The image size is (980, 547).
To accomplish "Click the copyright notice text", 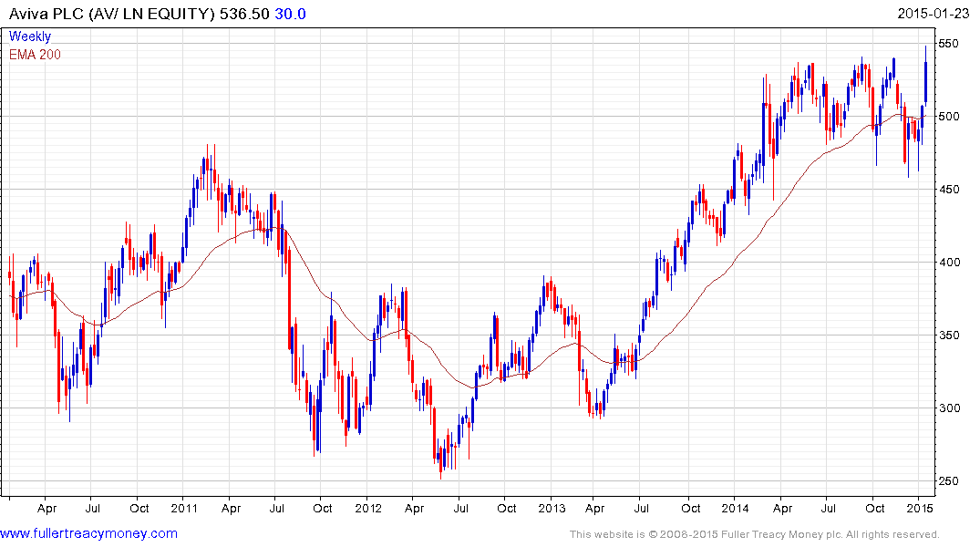I will click(x=755, y=534).
